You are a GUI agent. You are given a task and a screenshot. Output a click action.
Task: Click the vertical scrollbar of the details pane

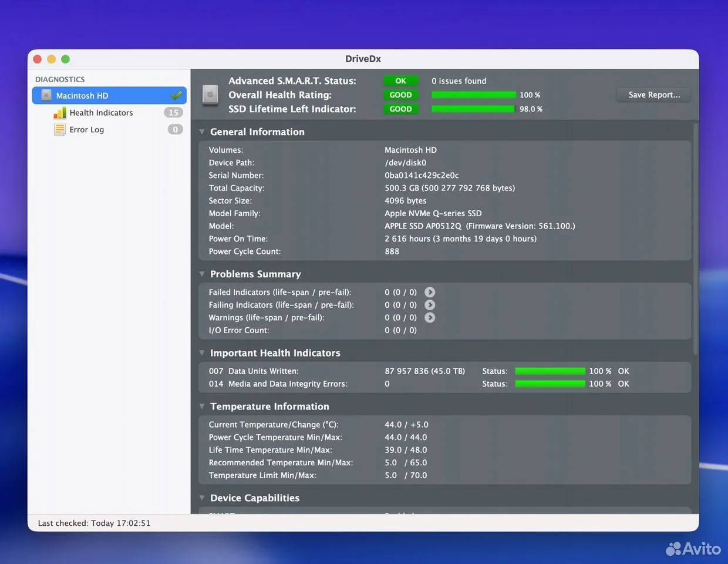(x=696, y=238)
